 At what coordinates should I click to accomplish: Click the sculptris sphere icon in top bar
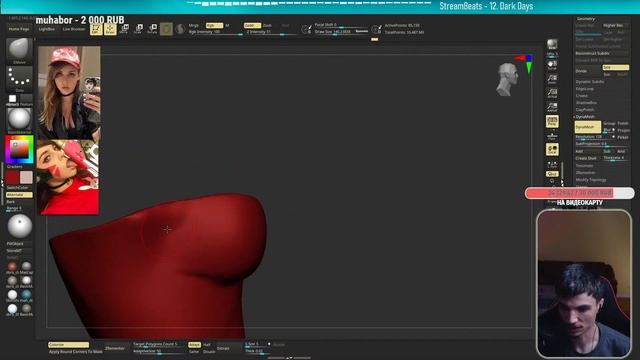180,29
